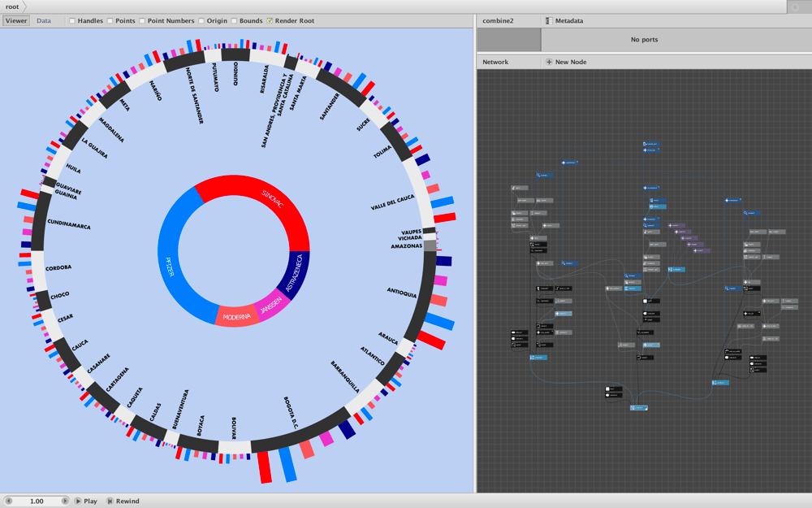Enable the Handles checkbox
The image size is (812, 508).
[x=72, y=21]
